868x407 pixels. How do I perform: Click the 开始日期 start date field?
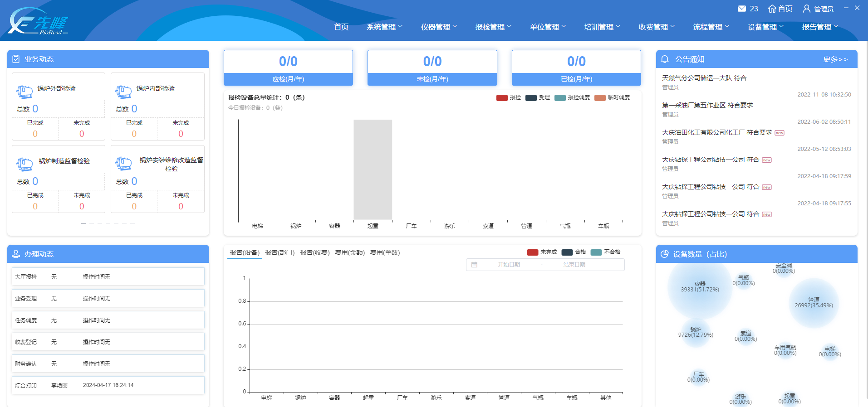point(509,265)
